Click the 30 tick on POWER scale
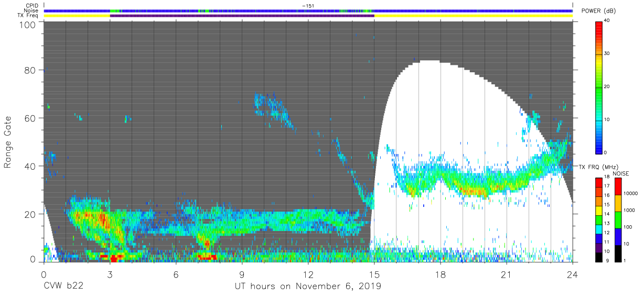This screenshot has width=644, height=297. (607, 54)
